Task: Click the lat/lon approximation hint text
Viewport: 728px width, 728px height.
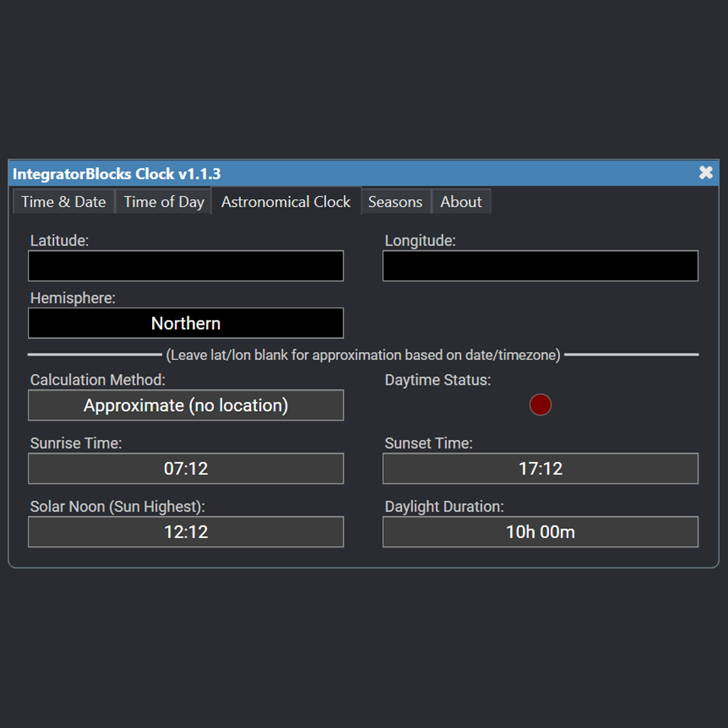Action: (x=363, y=355)
